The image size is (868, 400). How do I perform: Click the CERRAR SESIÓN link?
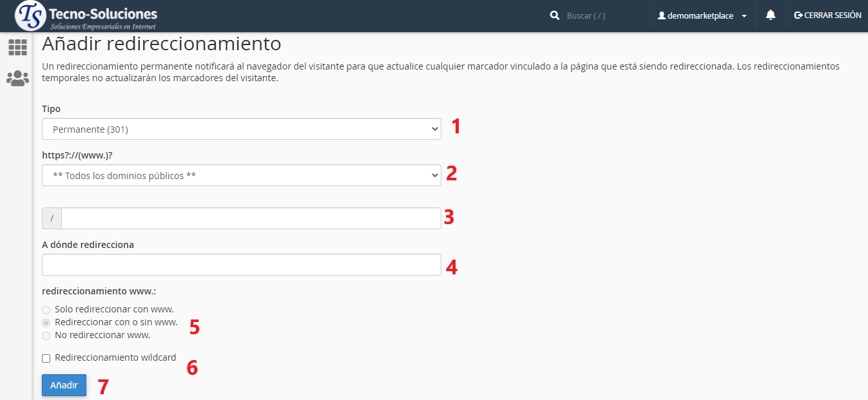832,15
